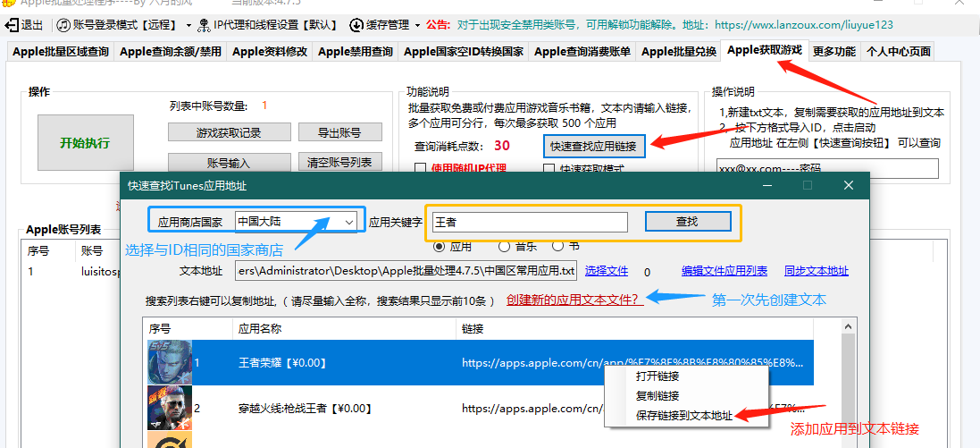Screen dimensions: 980x448
Task: Choose 打开链接 from the context menu
Action: [658, 376]
